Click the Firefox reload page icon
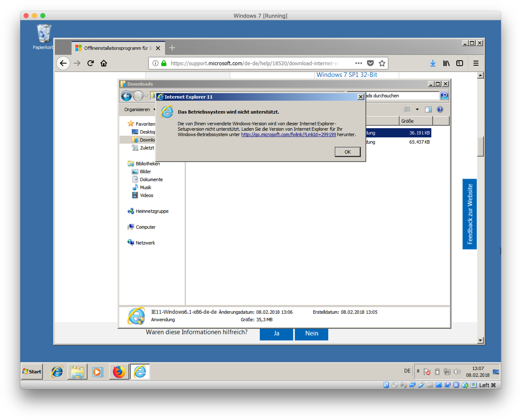This screenshot has height=420, width=521. tap(90, 63)
